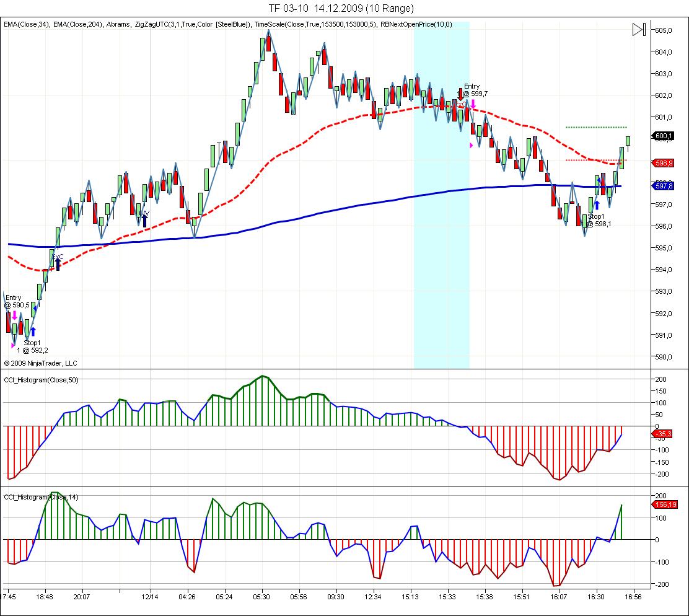Click the dark blue ExC up arrow marker
The width and height of the screenshot is (689, 616).
[x=58, y=264]
